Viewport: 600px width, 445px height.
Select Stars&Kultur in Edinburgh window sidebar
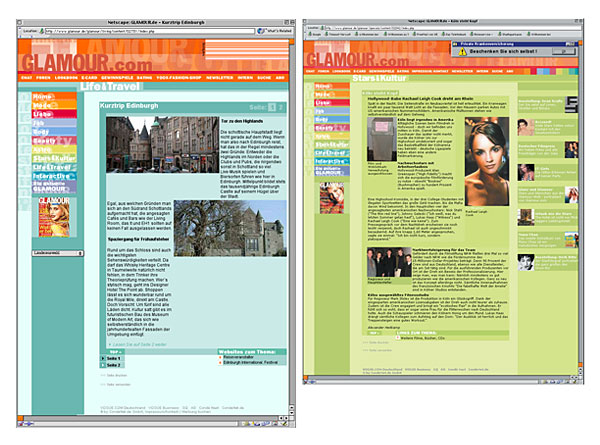(54, 158)
